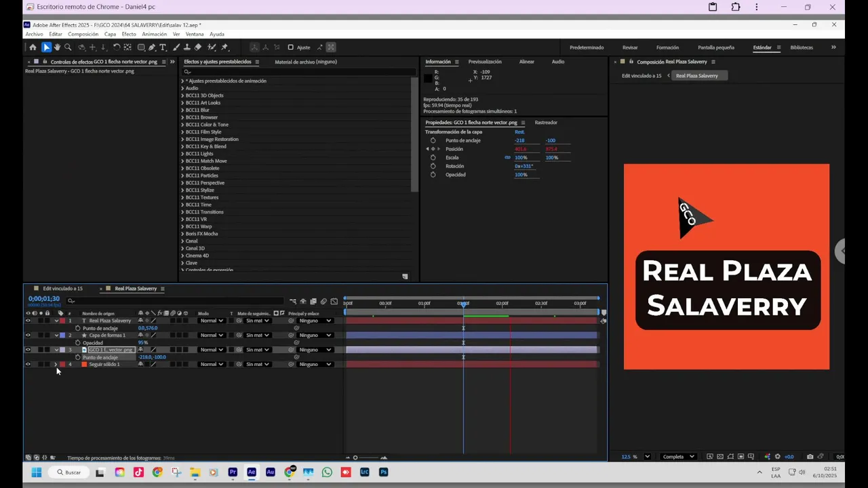Go to the Home screen icon
This screenshot has height=488, width=868.
[33, 47]
